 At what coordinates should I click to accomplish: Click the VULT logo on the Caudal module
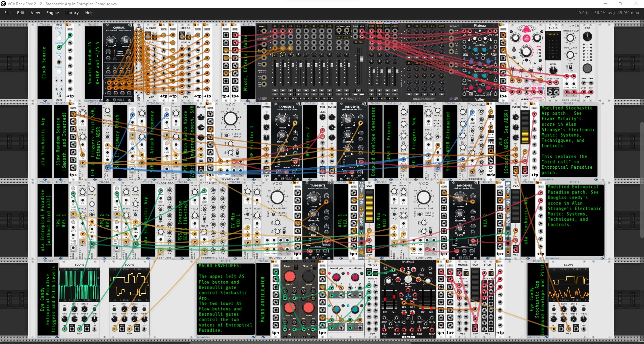119,100
